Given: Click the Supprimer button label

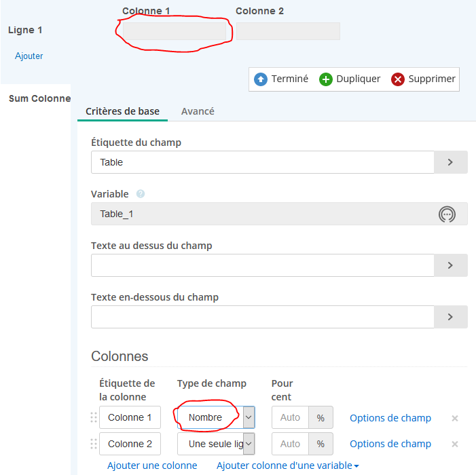Looking at the screenshot, I should (x=432, y=79).
